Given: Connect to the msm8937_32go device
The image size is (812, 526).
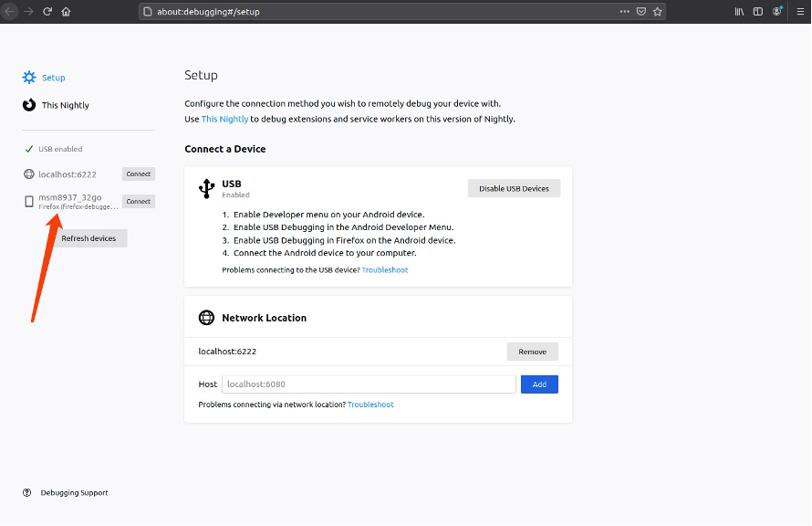Looking at the screenshot, I should tap(138, 202).
